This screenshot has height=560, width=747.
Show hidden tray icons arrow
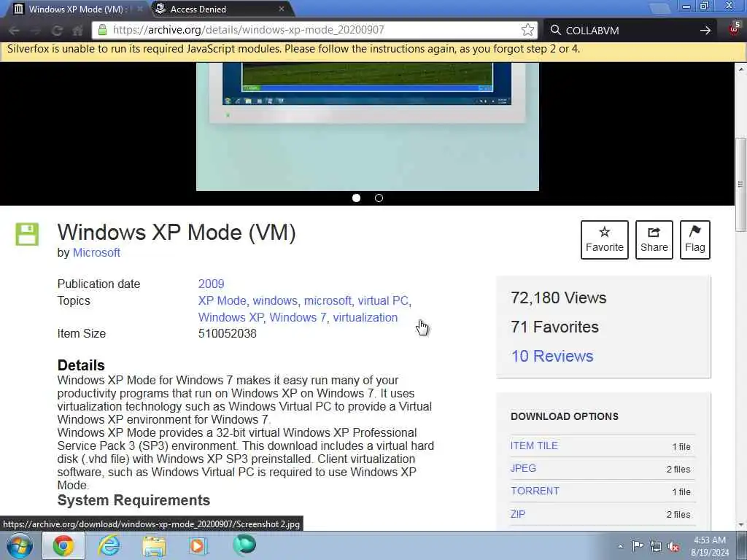point(620,546)
